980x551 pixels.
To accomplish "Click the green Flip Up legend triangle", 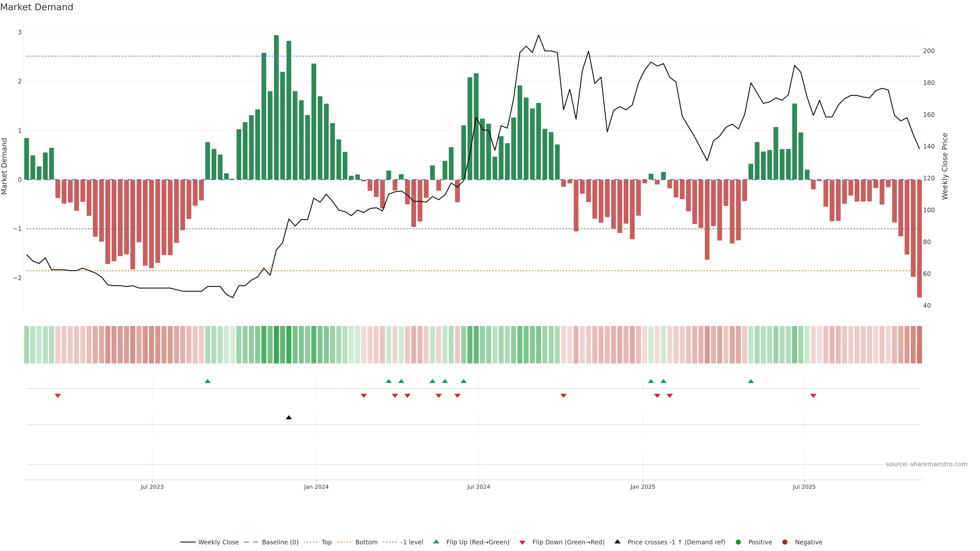I will (x=436, y=542).
